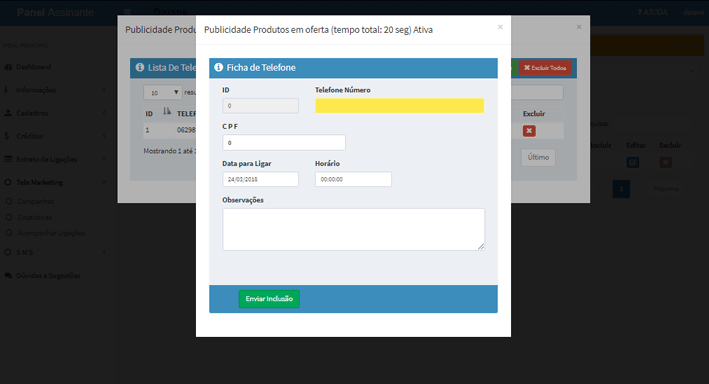
Task: Click the red Excluir icon in background table
Action: pyautogui.click(x=665, y=162)
